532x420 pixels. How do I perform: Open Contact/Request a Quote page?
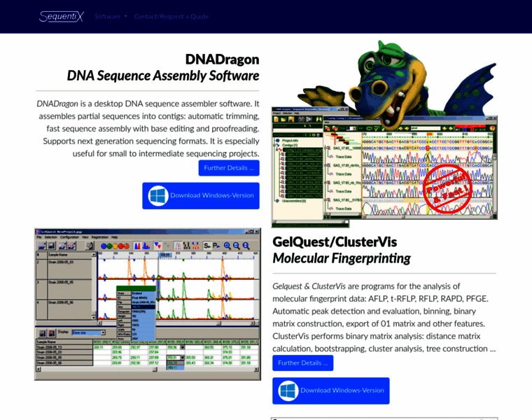[x=171, y=16]
